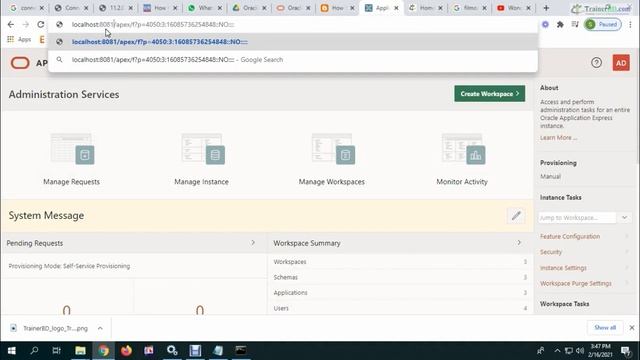Close the active Application Express tab
This screenshot has width=640, height=360.
pos(396,8)
